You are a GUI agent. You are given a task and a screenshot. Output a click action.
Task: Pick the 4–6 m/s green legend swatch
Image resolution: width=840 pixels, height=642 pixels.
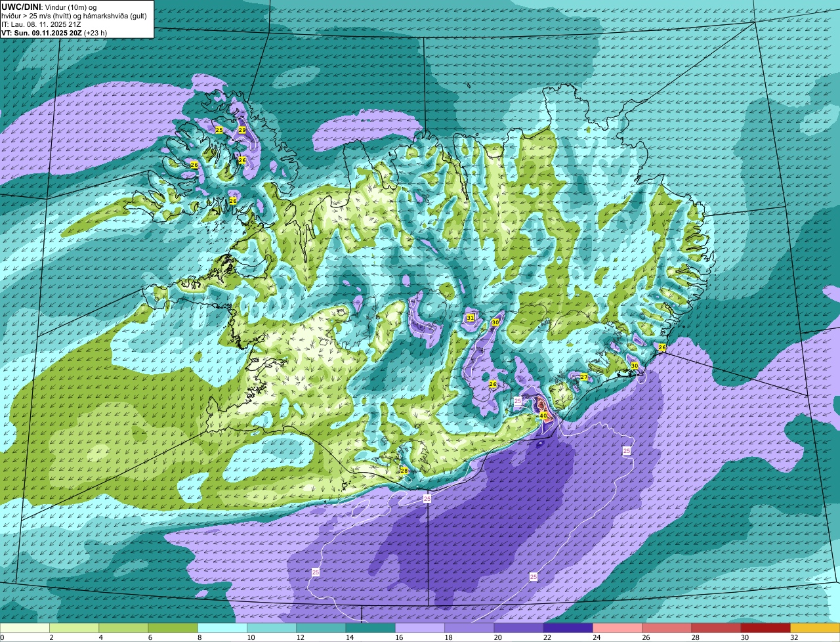pos(123,628)
